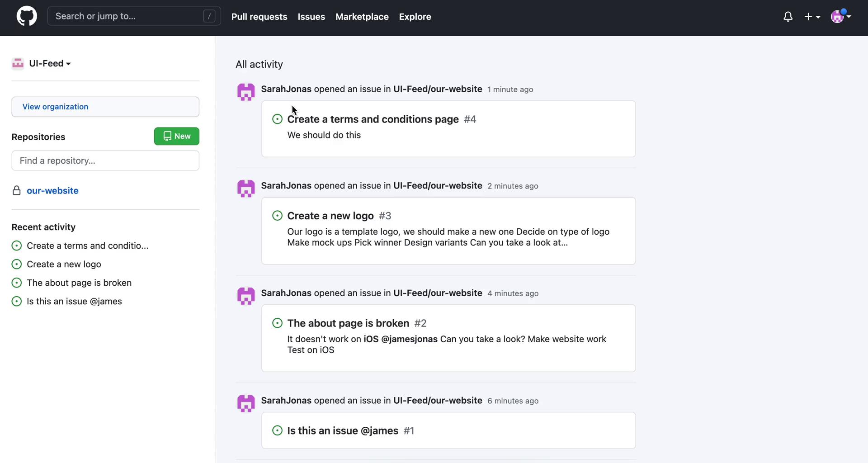
Task: Open issue Create a terms and conditions page #4
Action: click(x=373, y=119)
